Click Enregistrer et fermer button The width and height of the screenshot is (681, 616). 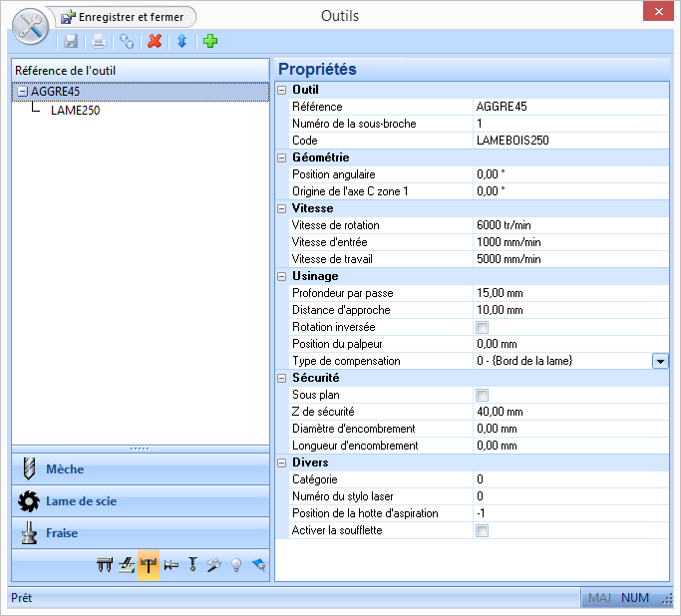[x=125, y=17]
